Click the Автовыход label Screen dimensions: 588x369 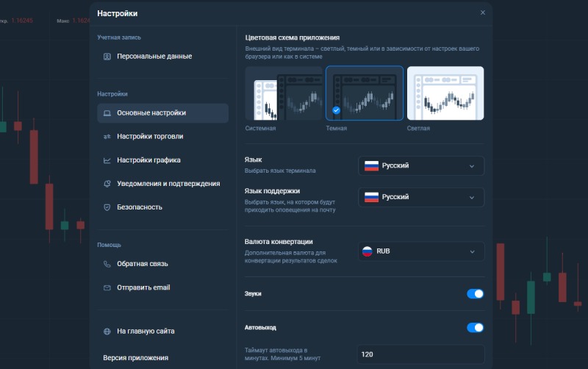(x=260, y=328)
